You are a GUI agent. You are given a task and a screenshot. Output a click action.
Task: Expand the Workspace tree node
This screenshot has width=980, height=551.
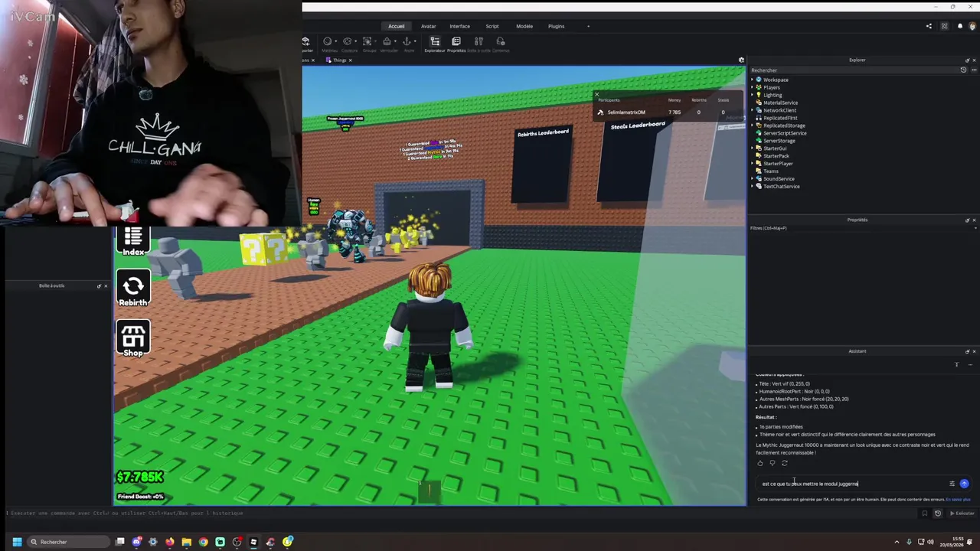pyautogui.click(x=753, y=80)
